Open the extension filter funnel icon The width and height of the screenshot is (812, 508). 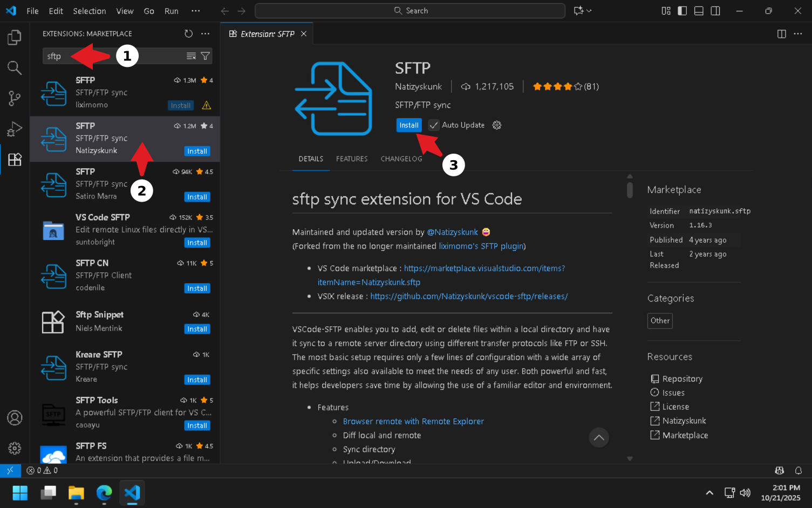point(206,56)
